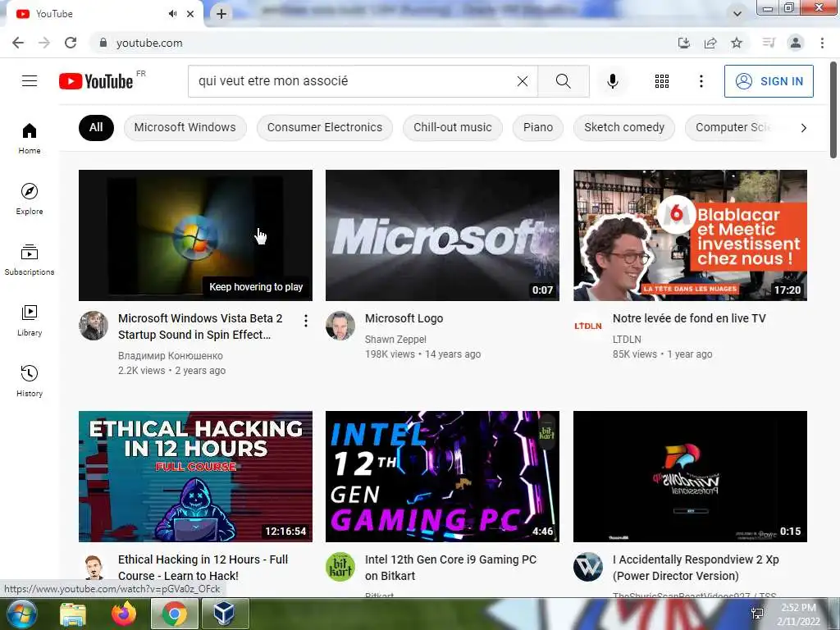Select the All filter chip

tap(96, 127)
